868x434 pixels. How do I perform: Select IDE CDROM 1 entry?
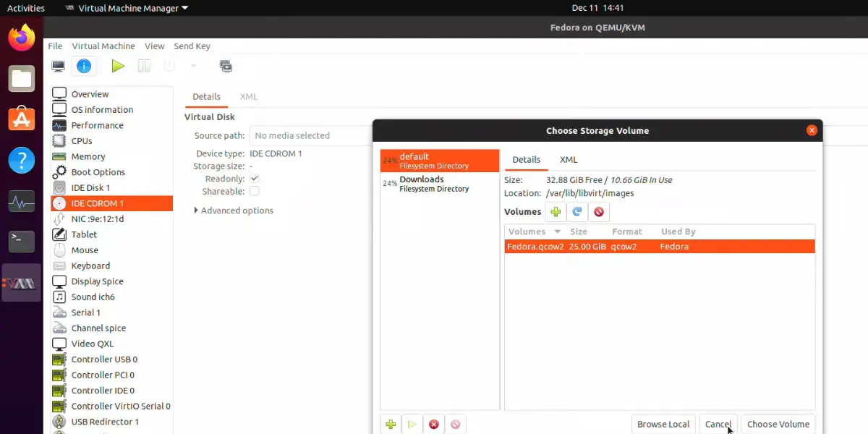tap(112, 203)
